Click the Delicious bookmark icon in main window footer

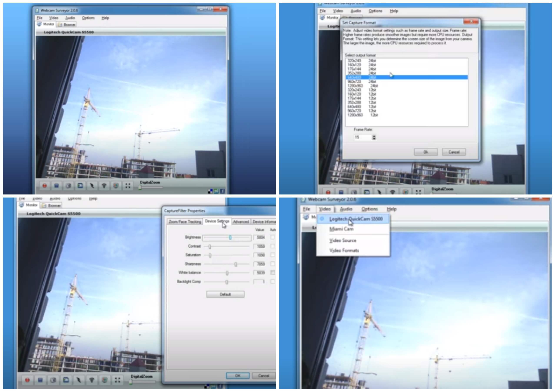(x=210, y=191)
